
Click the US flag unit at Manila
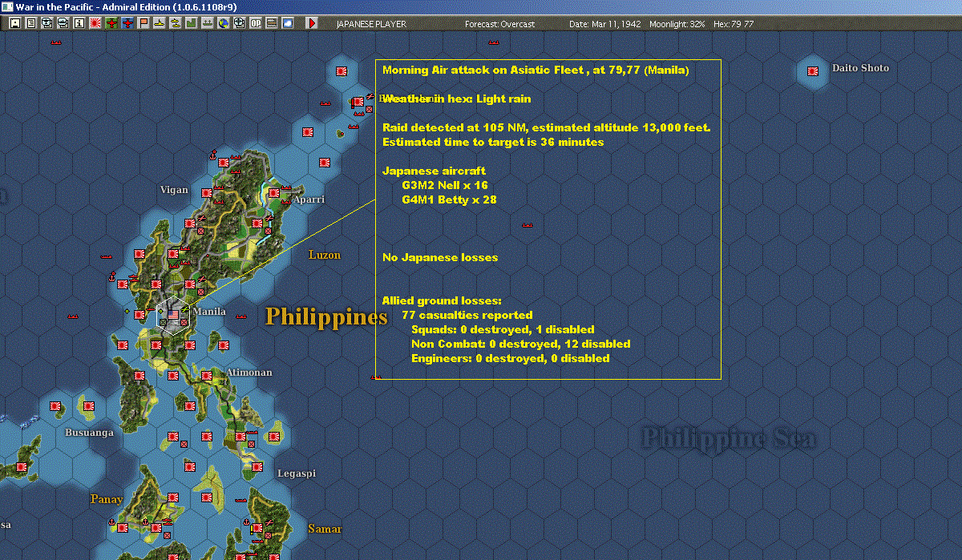[172, 315]
